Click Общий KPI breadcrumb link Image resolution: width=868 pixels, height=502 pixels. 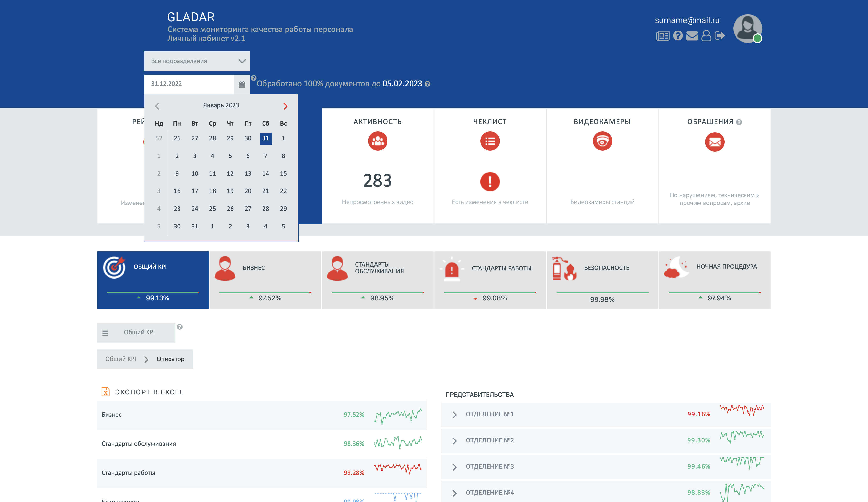pyautogui.click(x=121, y=359)
